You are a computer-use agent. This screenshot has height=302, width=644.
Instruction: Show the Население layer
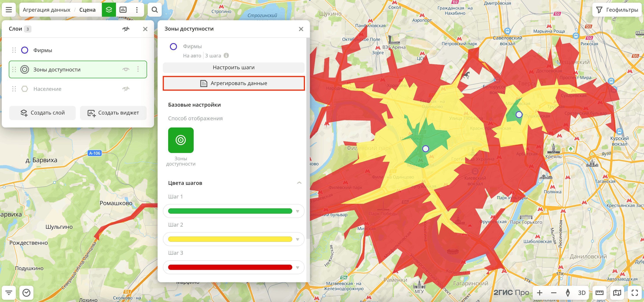coord(126,89)
